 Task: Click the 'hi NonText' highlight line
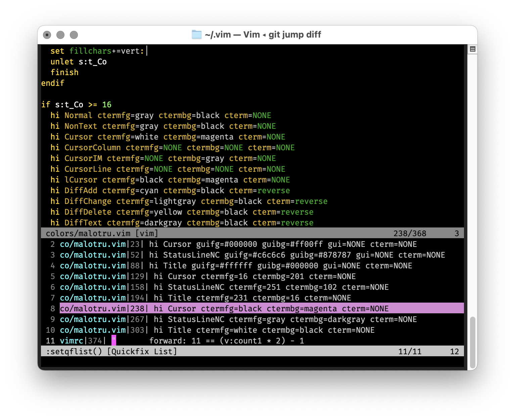pyautogui.click(x=163, y=126)
